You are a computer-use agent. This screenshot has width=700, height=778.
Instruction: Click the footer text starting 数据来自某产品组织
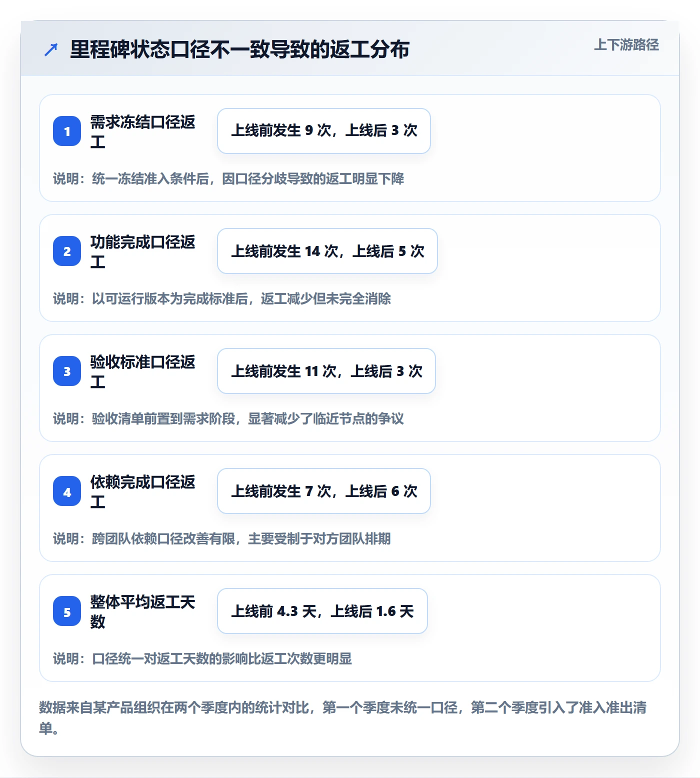[x=343, y=717]
